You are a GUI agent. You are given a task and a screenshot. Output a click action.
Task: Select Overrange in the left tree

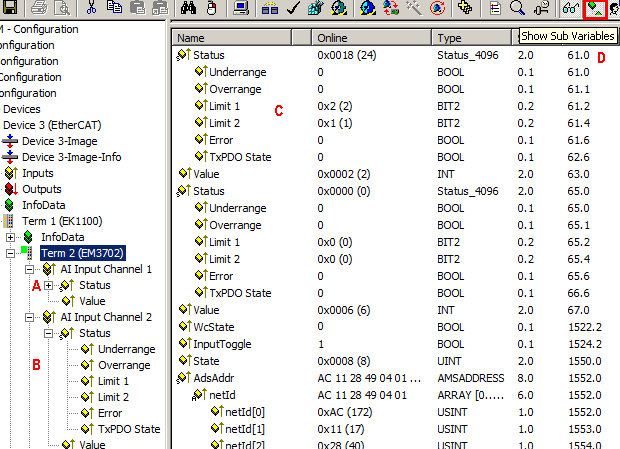coord(124,365)
